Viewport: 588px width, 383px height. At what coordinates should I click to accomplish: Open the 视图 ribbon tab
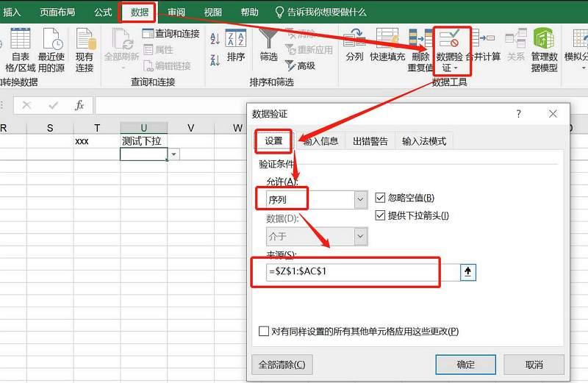(x=213, y=12)
